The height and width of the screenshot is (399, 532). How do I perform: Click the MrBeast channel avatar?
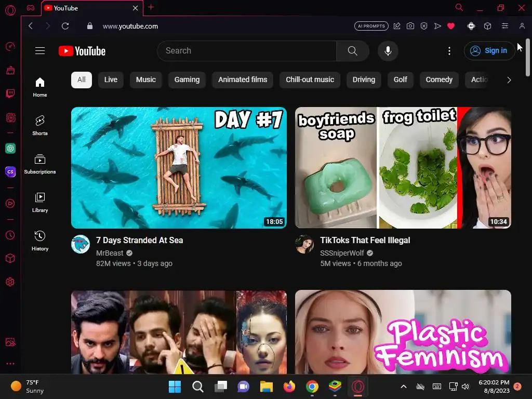click(x=81, y=244)
